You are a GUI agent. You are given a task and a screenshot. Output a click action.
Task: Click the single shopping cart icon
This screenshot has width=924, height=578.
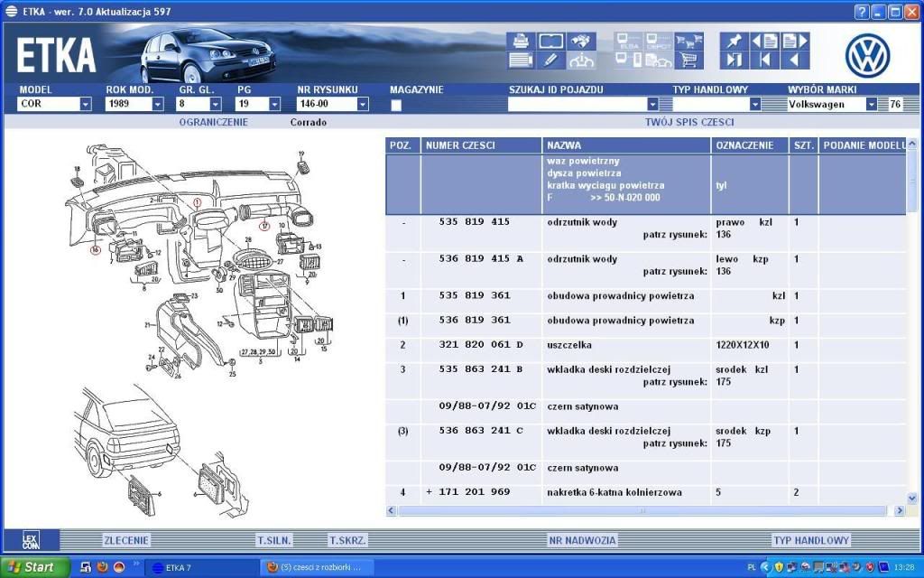click(688, 60)
